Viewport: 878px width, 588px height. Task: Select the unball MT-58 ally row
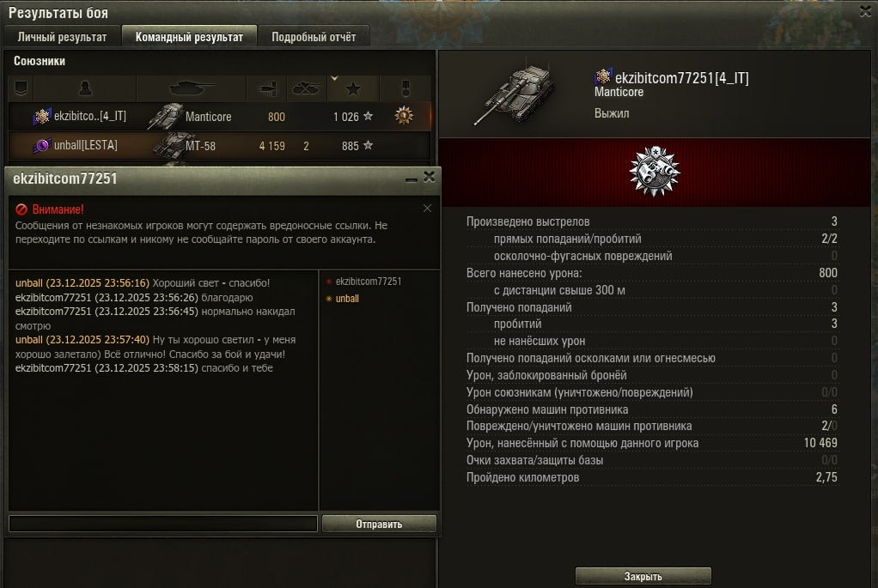click(220, 146)
